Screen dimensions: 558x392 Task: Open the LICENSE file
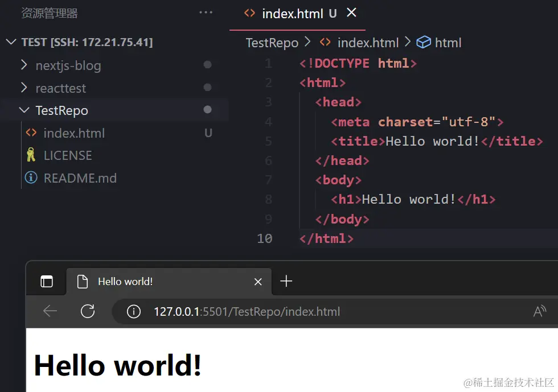[68, 156]
